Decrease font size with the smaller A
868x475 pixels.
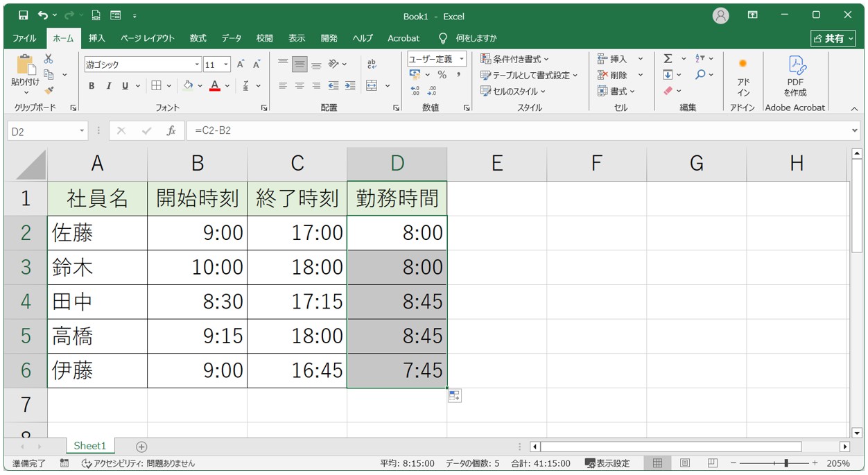point(256,64)
